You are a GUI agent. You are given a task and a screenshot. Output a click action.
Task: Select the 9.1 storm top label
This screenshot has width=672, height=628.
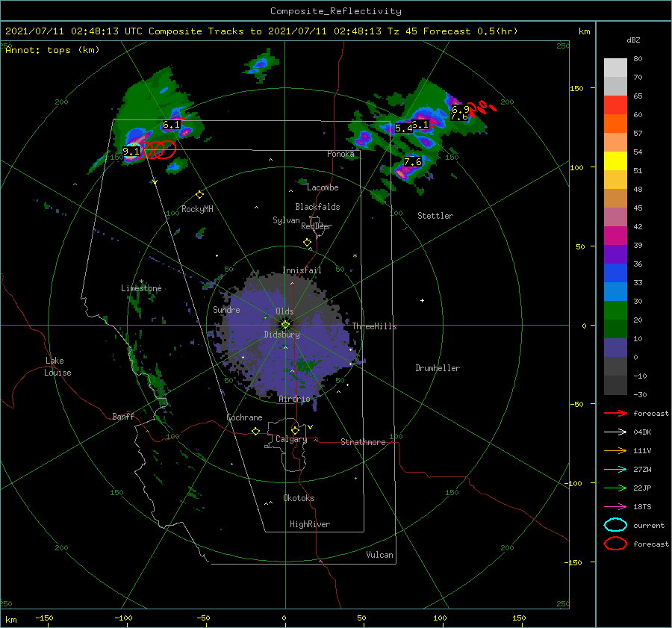click(131, 152)
